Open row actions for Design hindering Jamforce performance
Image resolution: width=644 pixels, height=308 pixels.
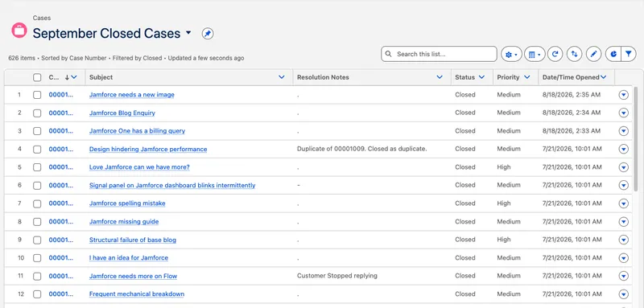[x=623, y=150]
